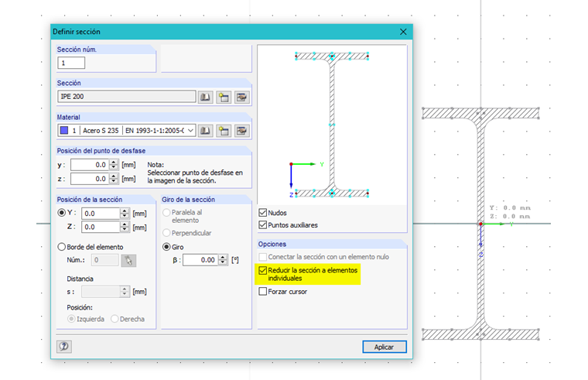The image size is (588, 380).
Task: Click stepper of section position Y
Action: pyautogui.click(x=125, y=214)
